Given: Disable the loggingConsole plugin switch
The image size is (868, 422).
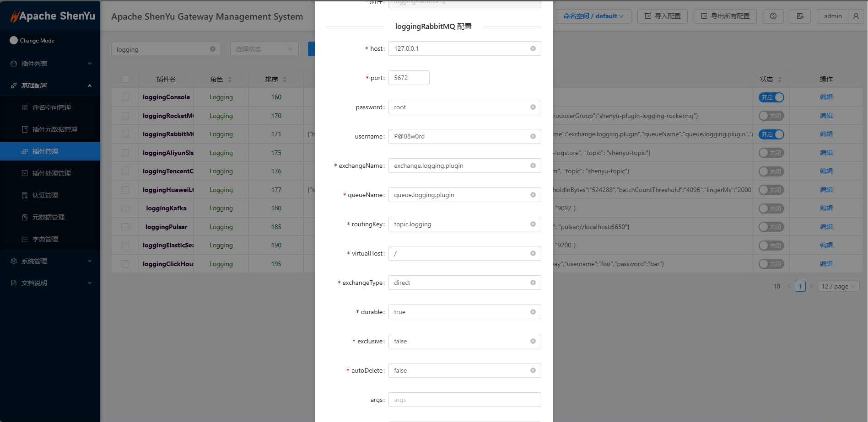Looking at the screenshot, I should (x=771, y=97).
